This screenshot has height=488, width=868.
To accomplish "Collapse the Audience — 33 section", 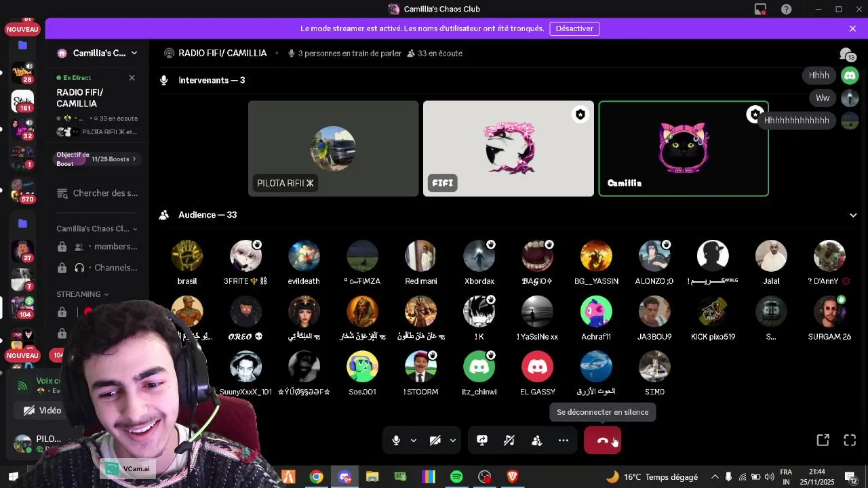I will tap(853, 215).
